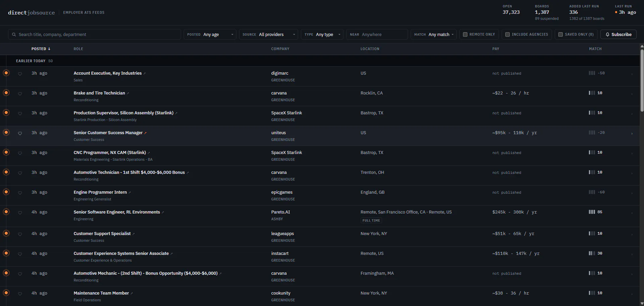
Task: Focus the search title, company, department field
Action: pyautogui.click(x=94, y=34)
